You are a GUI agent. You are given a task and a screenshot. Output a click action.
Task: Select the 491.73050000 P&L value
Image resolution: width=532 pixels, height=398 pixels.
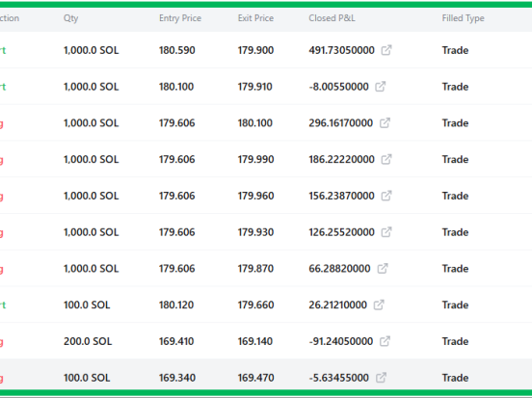pyautogui.click(x=342, y=50)
